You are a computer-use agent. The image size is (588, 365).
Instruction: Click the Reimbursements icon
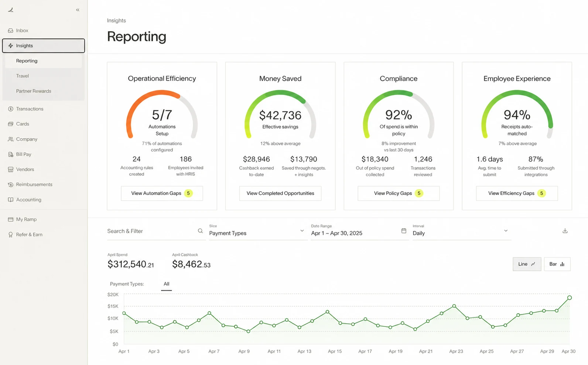click(11, 185)
